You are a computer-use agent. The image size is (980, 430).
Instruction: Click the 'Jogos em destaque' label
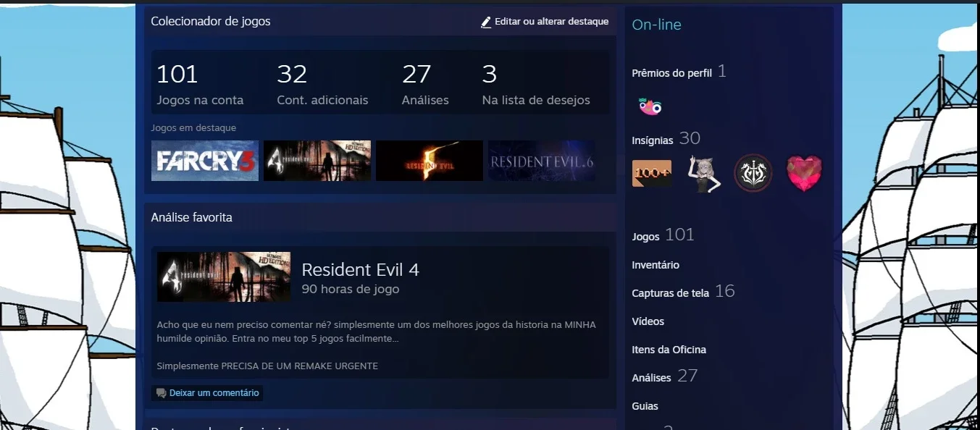pyautogui.click(x=193, y=128)
